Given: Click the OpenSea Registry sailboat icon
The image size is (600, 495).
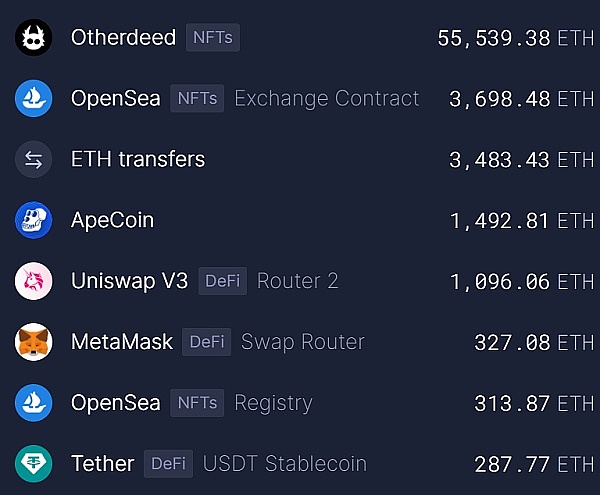Looking at the screenshot, I should click(34, 403).
